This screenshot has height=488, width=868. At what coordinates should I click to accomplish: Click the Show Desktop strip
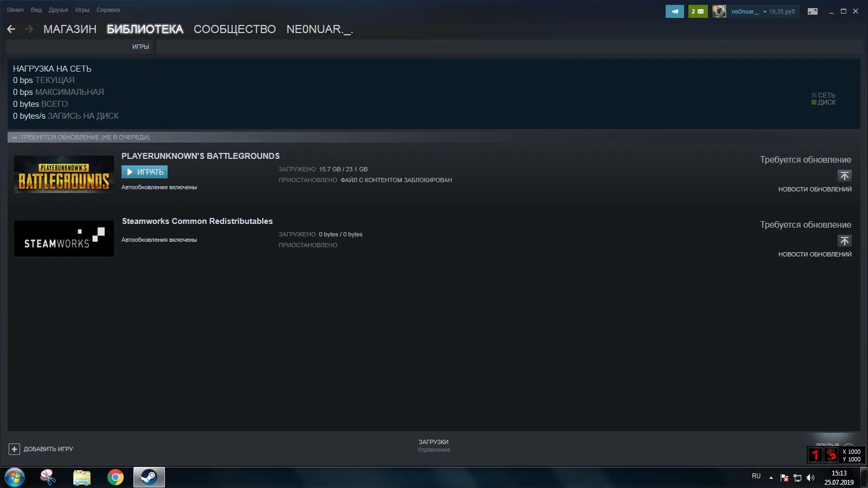click(x=864, y=478)
